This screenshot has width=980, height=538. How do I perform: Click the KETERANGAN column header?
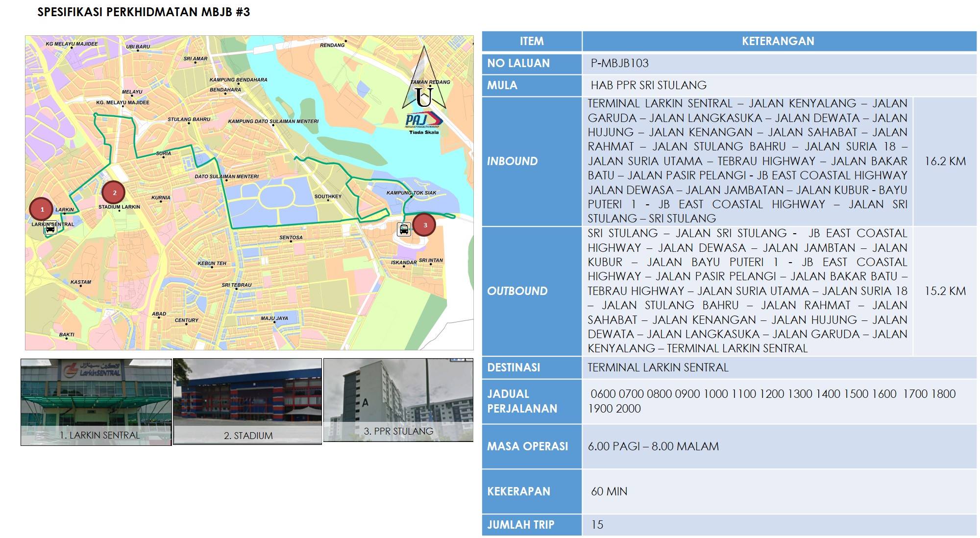(778, 41)
